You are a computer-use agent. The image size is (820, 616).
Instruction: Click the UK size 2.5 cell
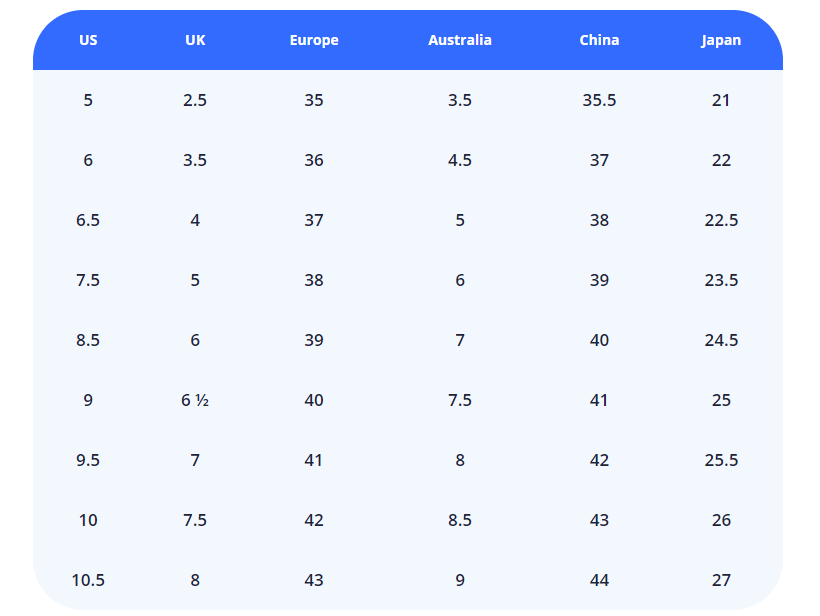coord(195,100)
